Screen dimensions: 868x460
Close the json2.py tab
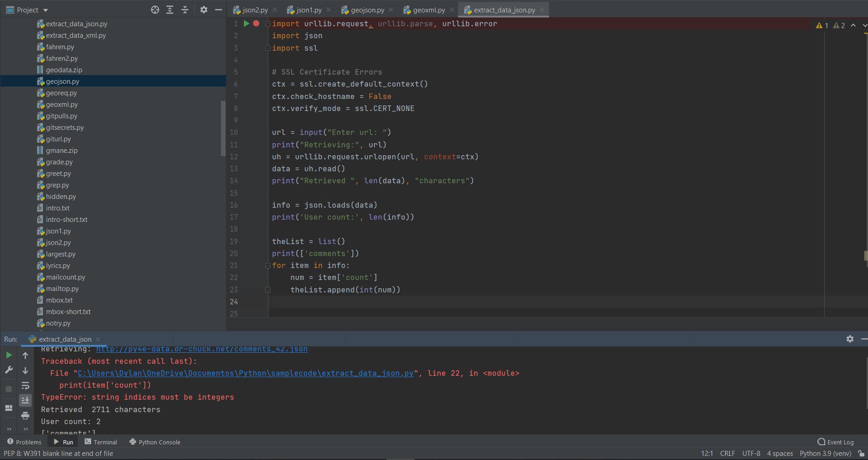coord(275,10)
